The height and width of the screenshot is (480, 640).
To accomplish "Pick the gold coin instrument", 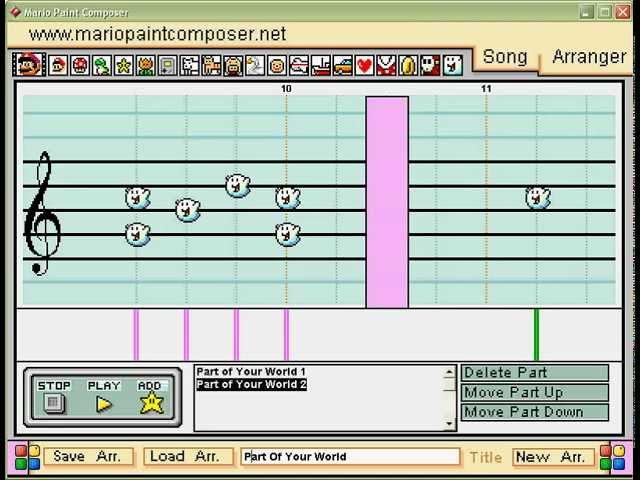I will [409, 65].
